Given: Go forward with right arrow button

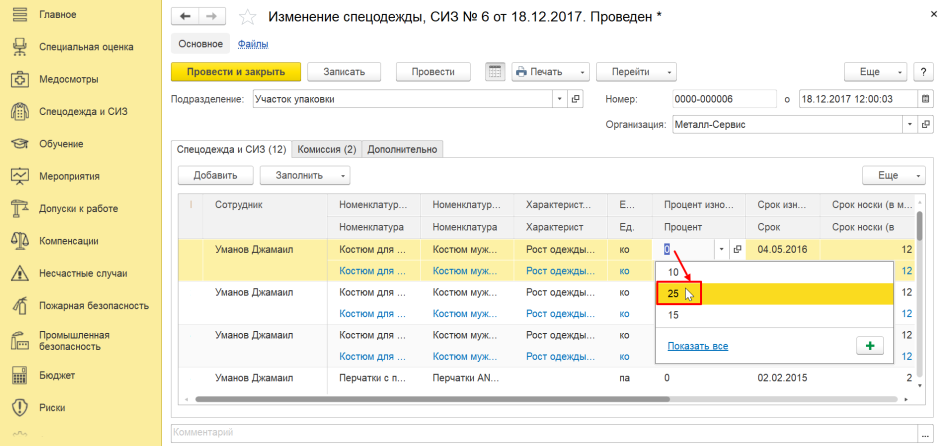Looking at the screenshot, I should coord(212,17).
